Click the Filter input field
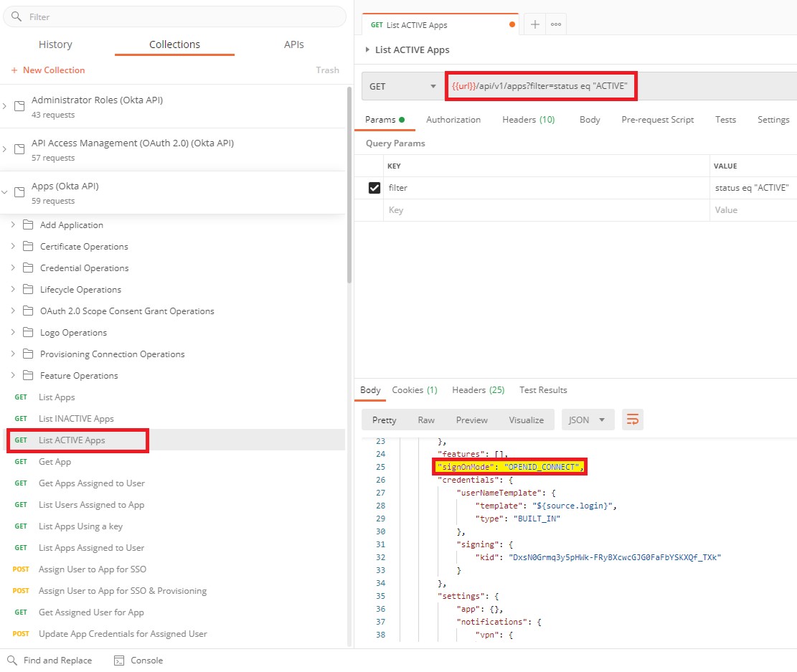Viewport: 797px width, 672px height. [175, 16]
